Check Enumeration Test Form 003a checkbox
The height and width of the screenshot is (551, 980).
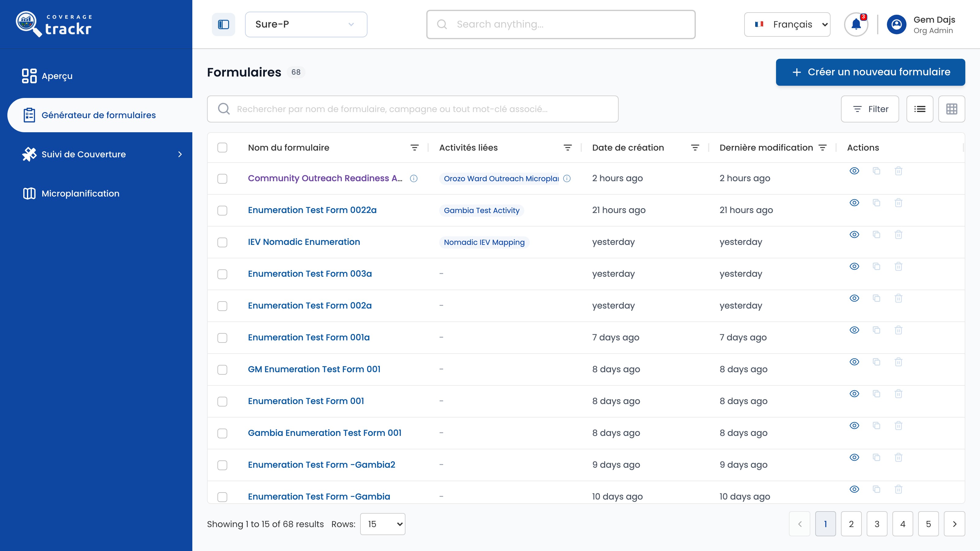click(x=222, y=274)
